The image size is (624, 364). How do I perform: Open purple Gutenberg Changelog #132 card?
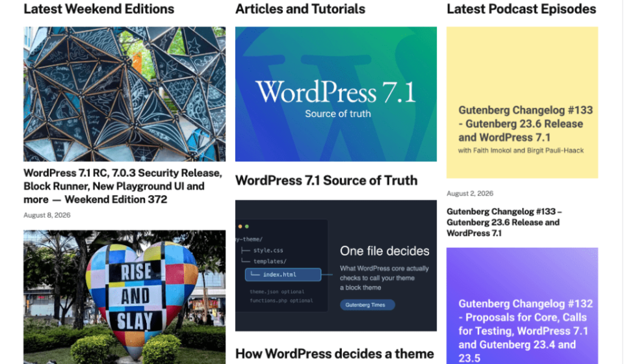[x=522, y=305]
